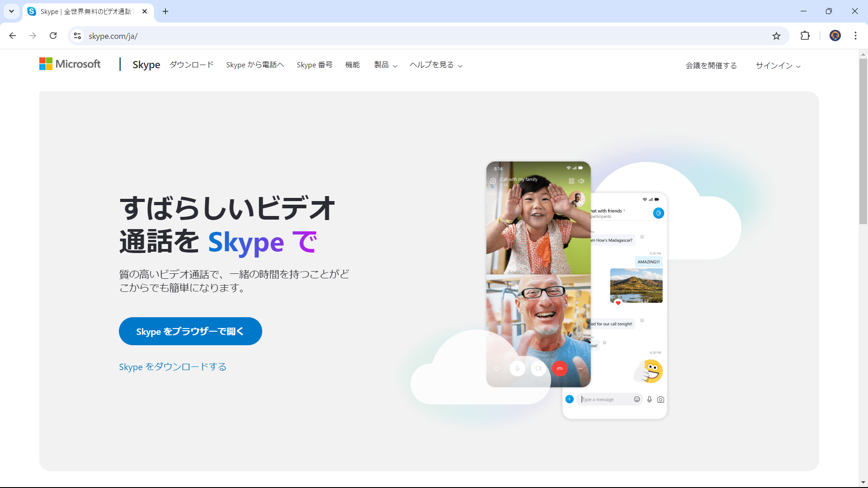The height and width of the screenshot is (488, 868).
Task: Click the heart icon in call controls
Action: coord(497,369)
